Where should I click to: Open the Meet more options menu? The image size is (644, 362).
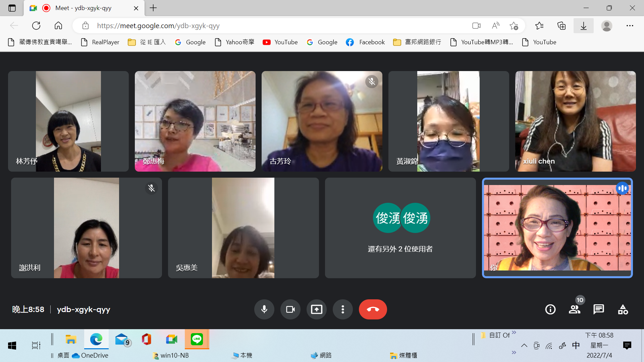(342, 309)
